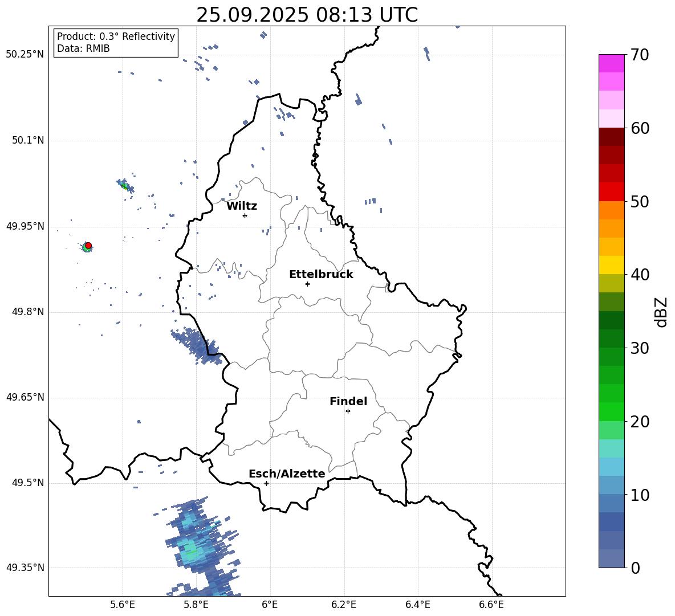Click the colorbar tick label 70
This screenshot has width=675, height=616.
coord(640,55)
